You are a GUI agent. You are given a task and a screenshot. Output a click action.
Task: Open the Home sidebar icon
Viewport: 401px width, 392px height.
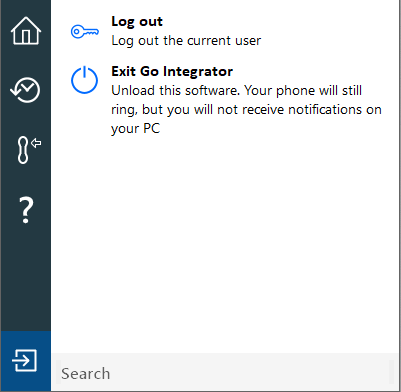pos(26,31)
